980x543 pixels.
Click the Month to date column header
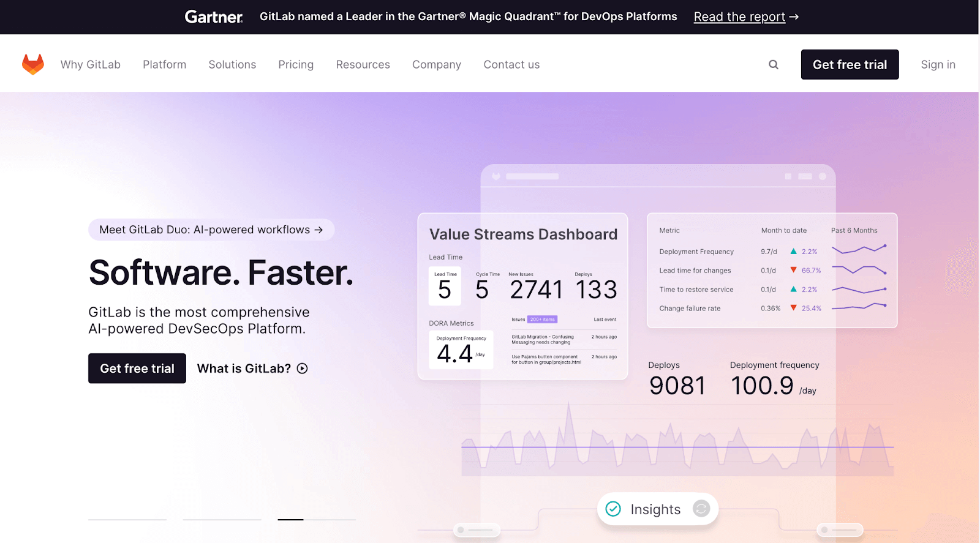pyautogui.click(x=784, y=231)
